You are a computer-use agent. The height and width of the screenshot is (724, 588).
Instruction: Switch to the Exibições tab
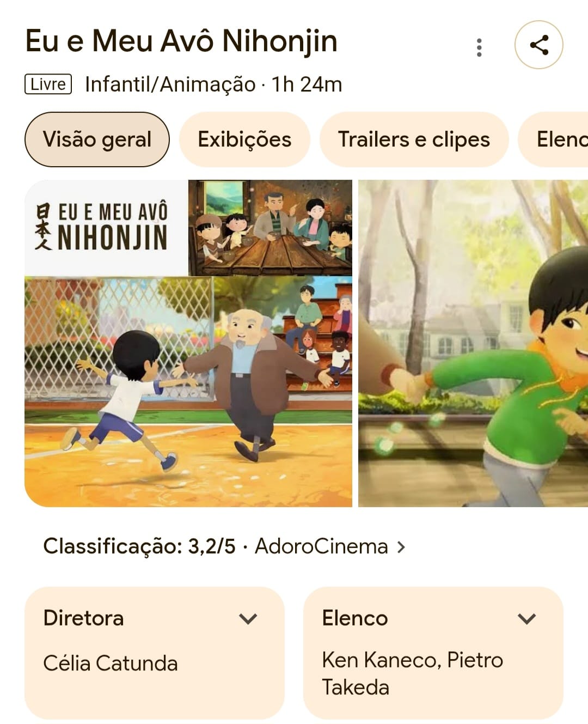244,139
